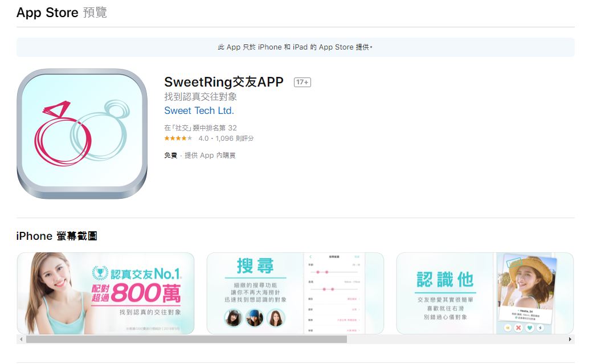Click the iPhone and iPad availability banner

pos(296,47)
